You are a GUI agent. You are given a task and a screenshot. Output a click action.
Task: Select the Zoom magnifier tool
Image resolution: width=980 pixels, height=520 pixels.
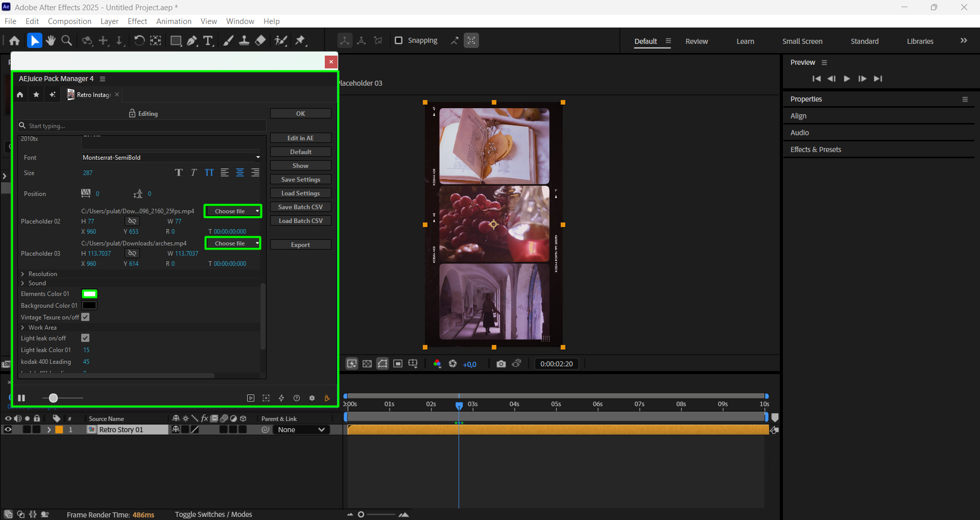point(66,41)
